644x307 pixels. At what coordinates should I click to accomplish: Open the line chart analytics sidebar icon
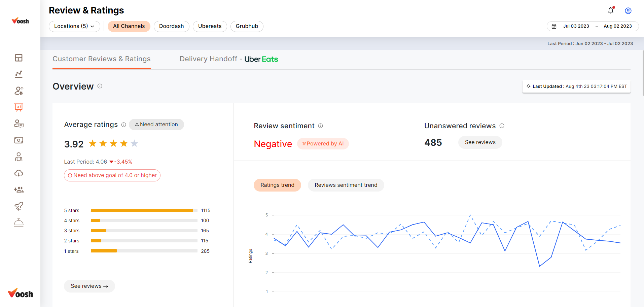point(19,74)
